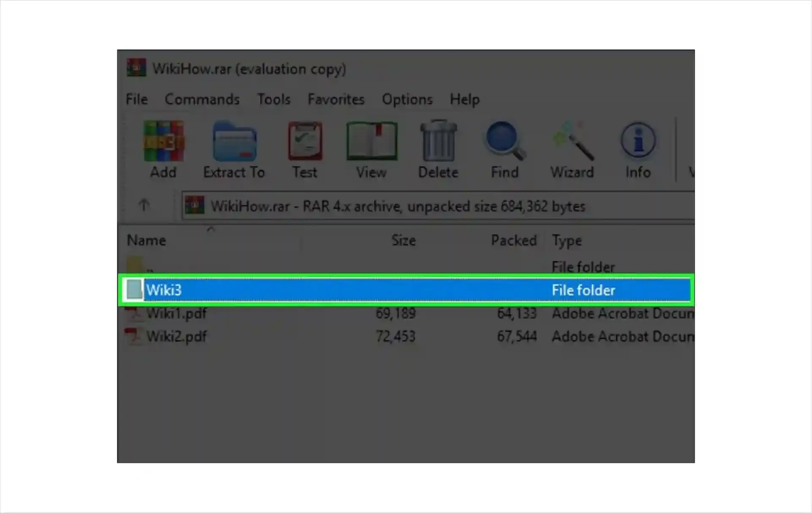Screen dimensions: 812x513
Task: Click the checkbox next to Wiki3 folder
Action: (133, 290)
